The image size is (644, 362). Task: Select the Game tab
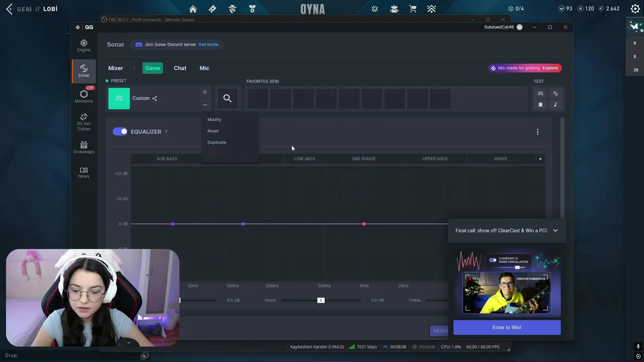152,68
